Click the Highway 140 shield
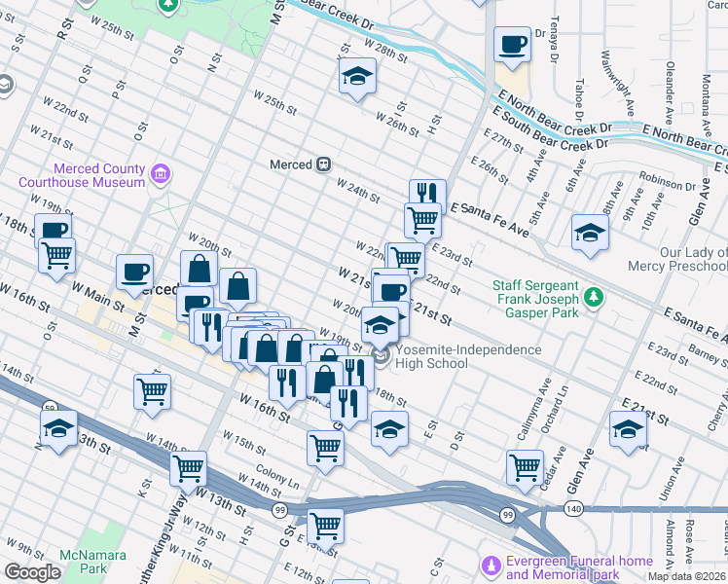The image size is (728, 584). point(574,509)
